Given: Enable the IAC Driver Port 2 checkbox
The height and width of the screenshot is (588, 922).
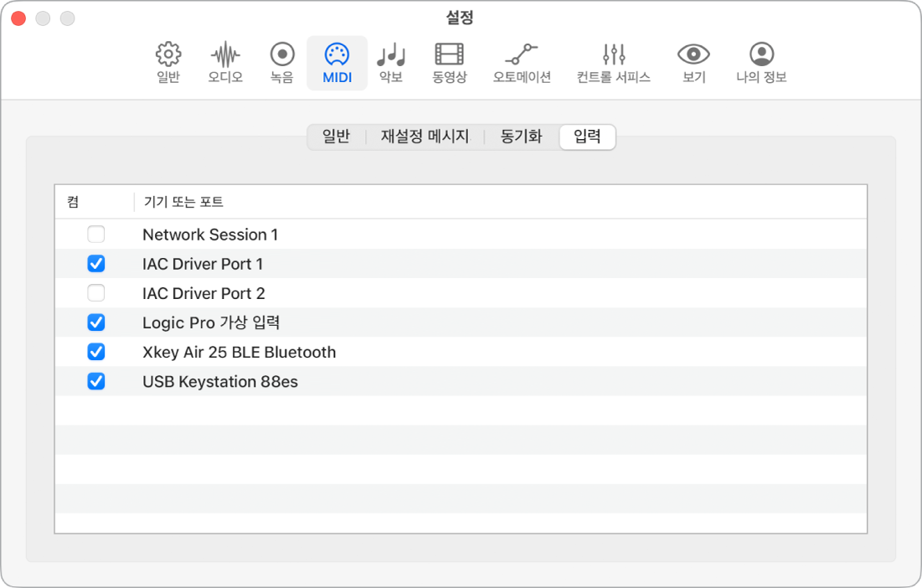Looking at the screenshot, I should [x=96, y=293].
